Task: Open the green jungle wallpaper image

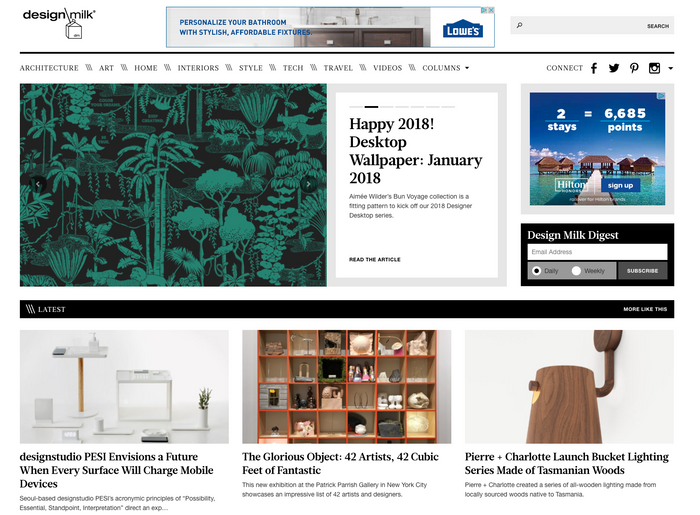Action: 173,185
